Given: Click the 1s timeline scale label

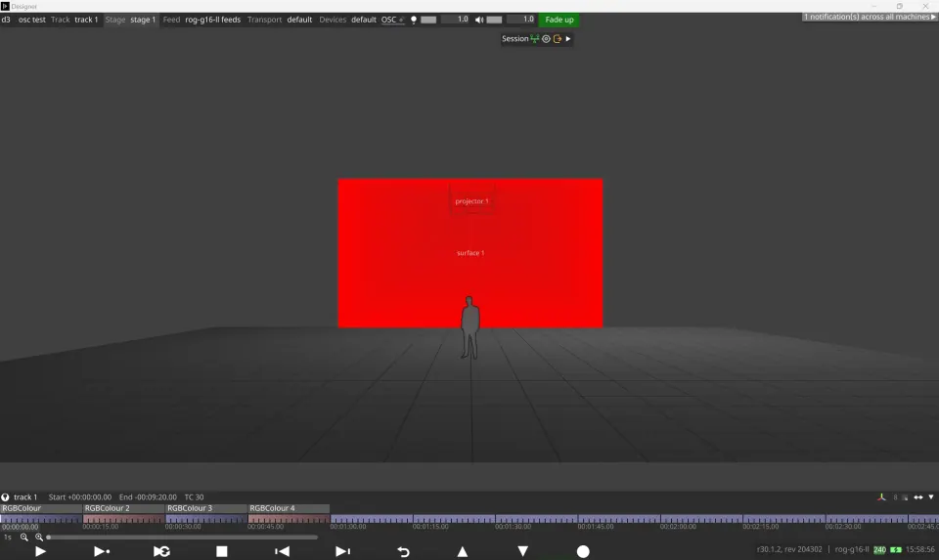Looking at the screenshot, I should (x=8, y=538).
